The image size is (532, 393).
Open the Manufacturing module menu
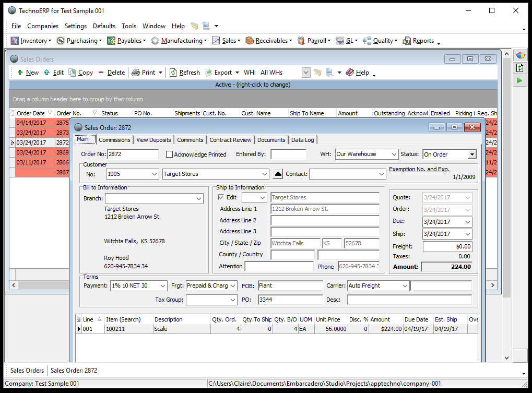click(179, 41)
